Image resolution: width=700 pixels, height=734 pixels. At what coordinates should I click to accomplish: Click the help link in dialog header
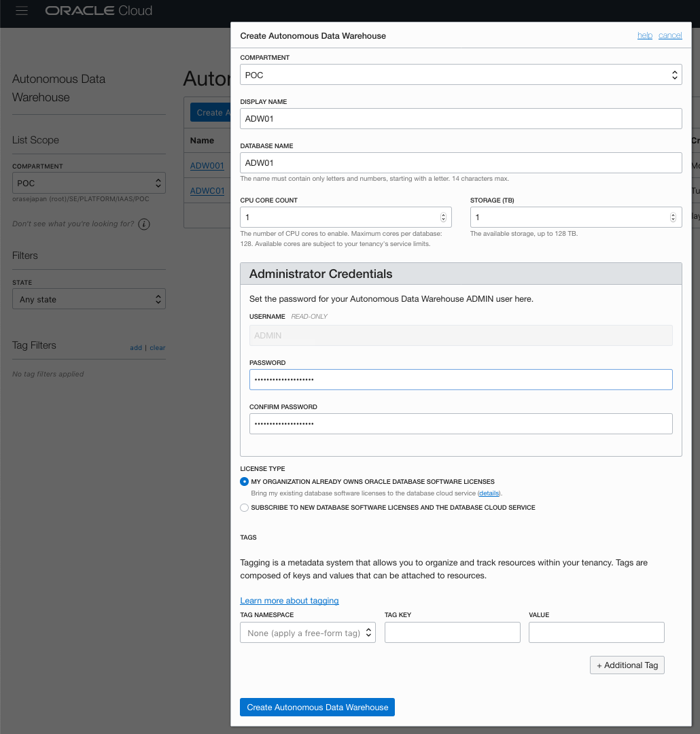click(644, 35)
